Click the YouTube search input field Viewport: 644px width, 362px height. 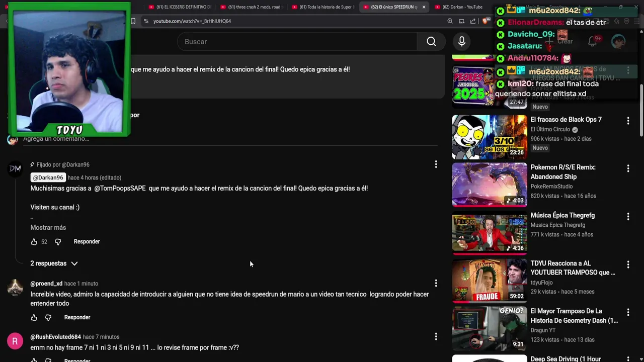(297, 42)
